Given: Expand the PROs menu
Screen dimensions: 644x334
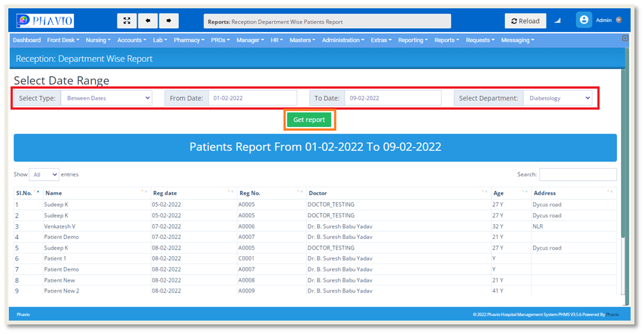Looking at the screenshot, I should click(220, 40).
